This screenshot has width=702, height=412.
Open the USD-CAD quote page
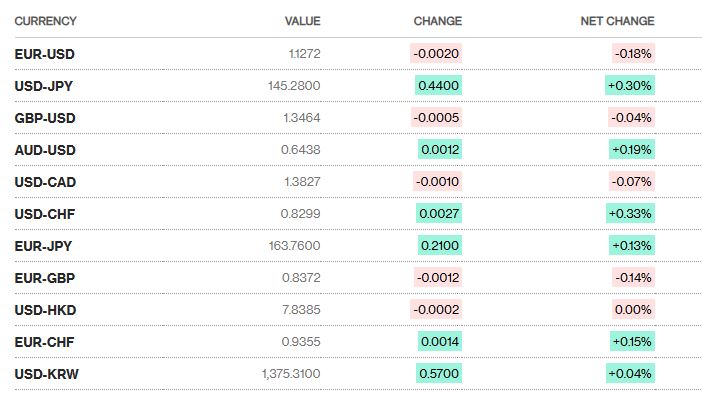[x=45, y=182]
